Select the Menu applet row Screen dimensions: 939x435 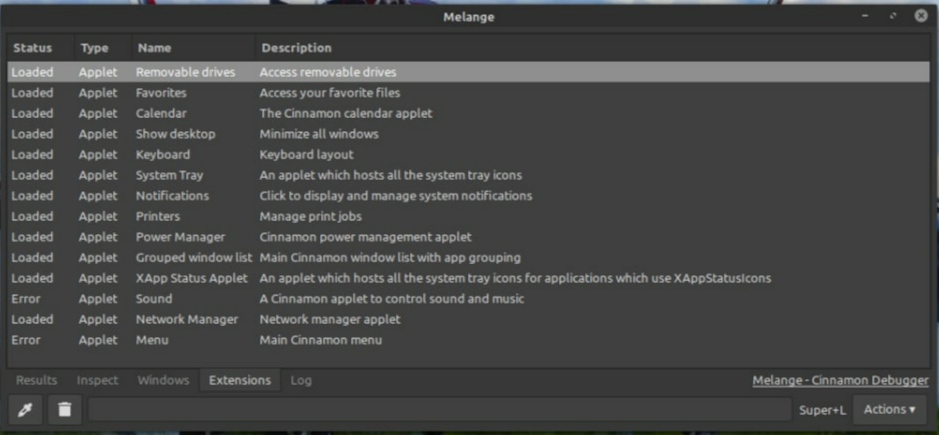coord(469,340)
